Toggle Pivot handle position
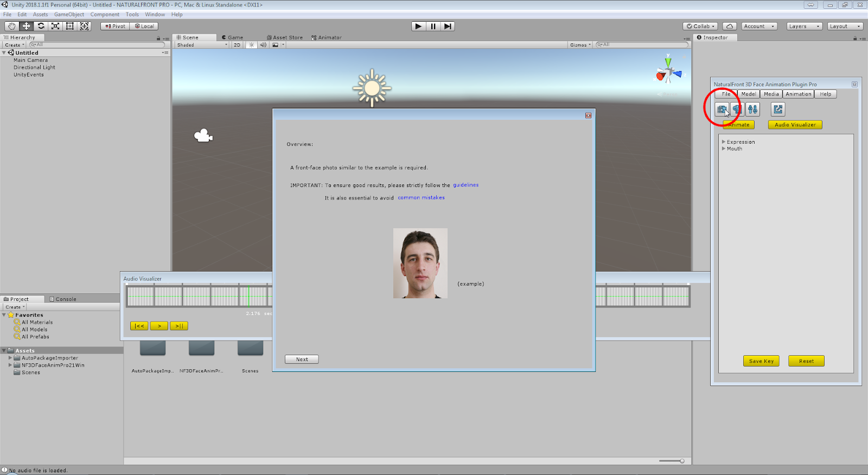868x475 pixels. (x=115, y=26)
